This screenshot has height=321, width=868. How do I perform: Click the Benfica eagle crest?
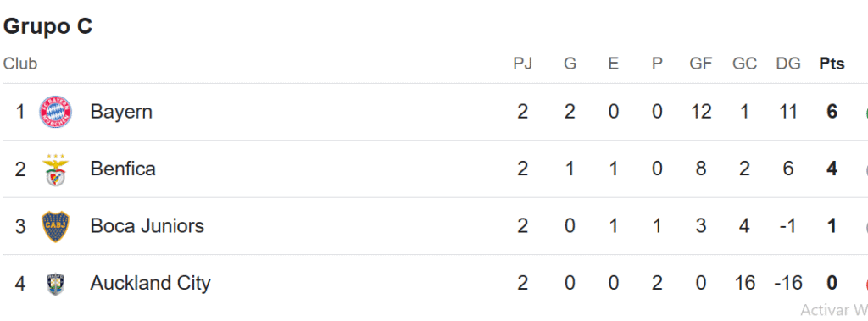click(x=55, y=169)
